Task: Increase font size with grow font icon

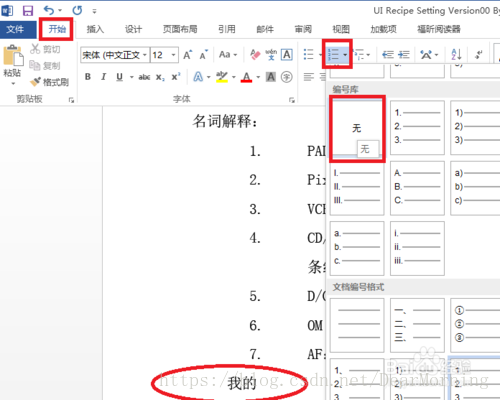Action: [x=188, y=55]
